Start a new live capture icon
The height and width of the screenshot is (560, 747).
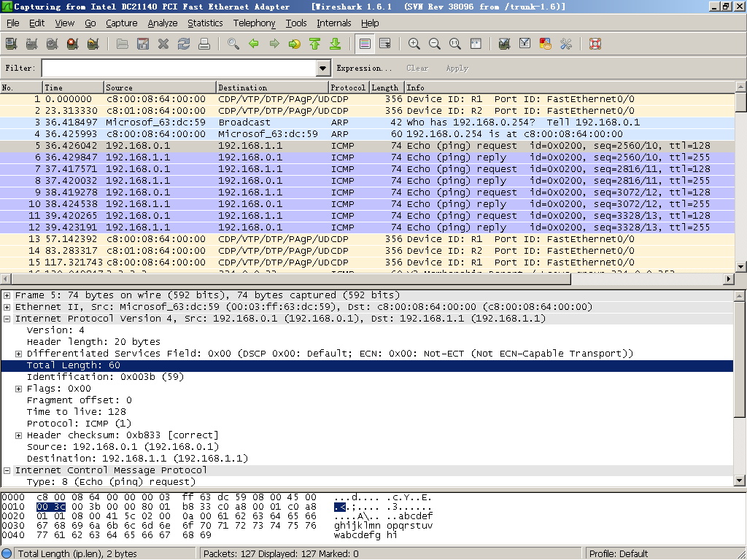(x=52, y=44)
